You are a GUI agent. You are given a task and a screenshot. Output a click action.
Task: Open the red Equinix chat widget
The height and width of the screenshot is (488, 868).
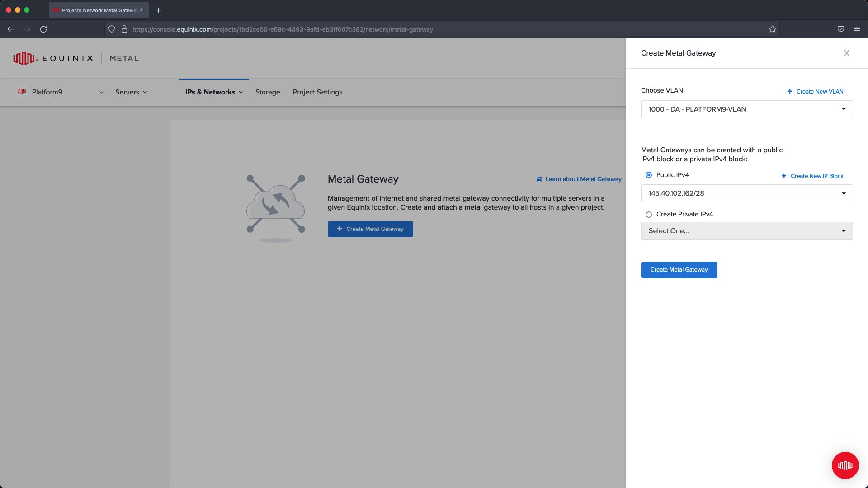point(845,465)
